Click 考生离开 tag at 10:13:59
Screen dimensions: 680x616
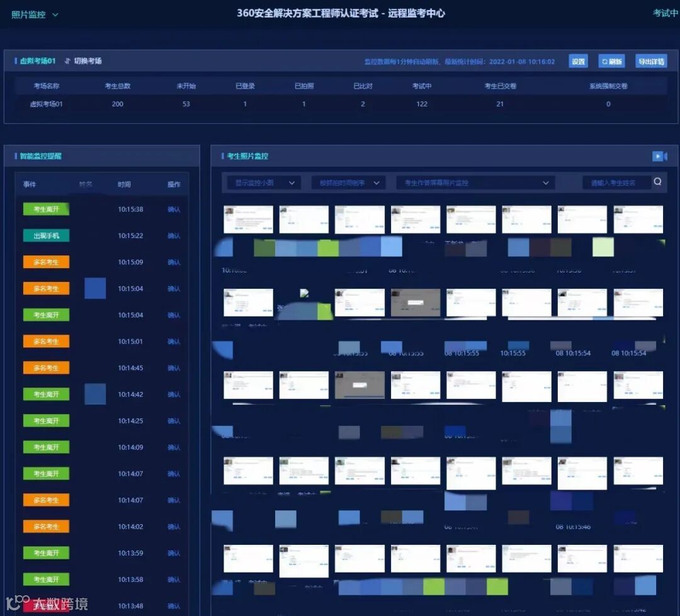tap(46, 553)
